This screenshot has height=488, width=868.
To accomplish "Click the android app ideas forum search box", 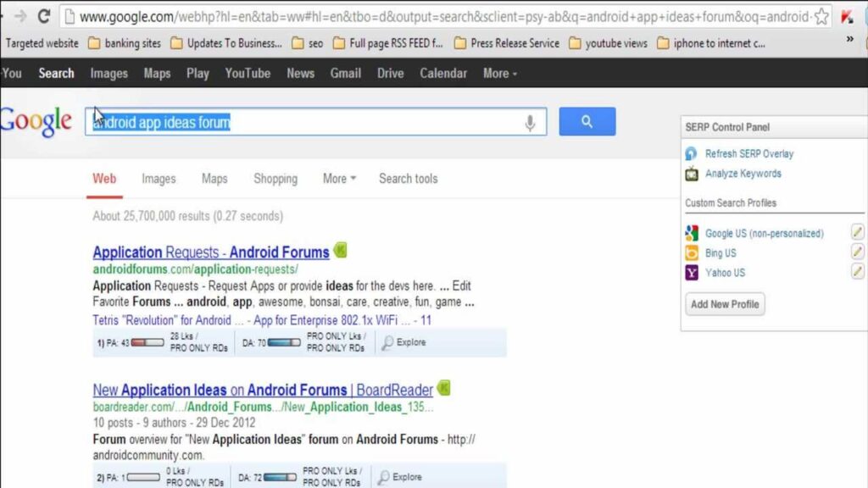I will click(315, 122).
